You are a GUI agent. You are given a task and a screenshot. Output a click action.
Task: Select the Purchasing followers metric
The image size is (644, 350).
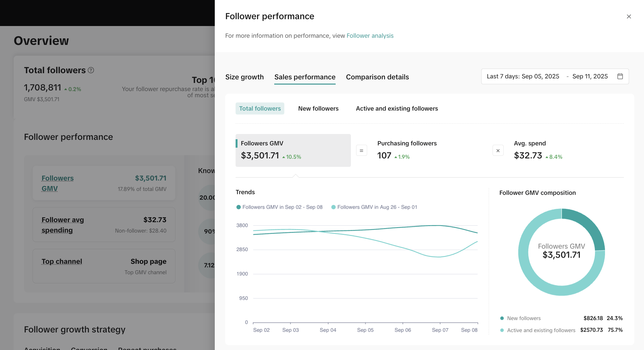click(407, 150)
